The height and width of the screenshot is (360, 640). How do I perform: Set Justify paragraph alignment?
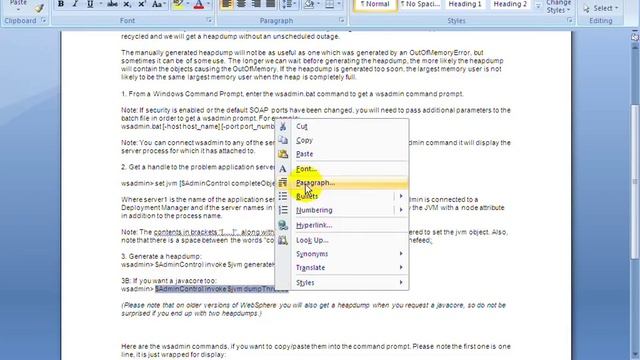click(x=270, y=4)
